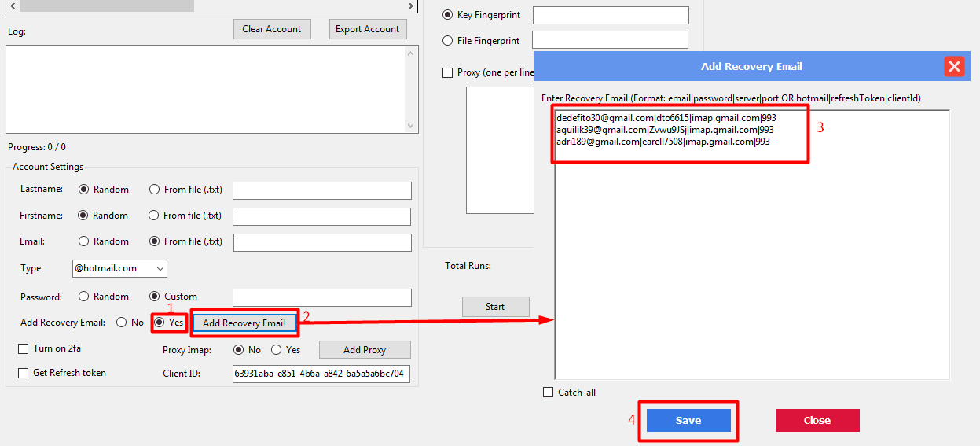Image resolution: width=980 pixels, height=446 pixels.
Task: Click the Export Account button
Action: (368, 29)
